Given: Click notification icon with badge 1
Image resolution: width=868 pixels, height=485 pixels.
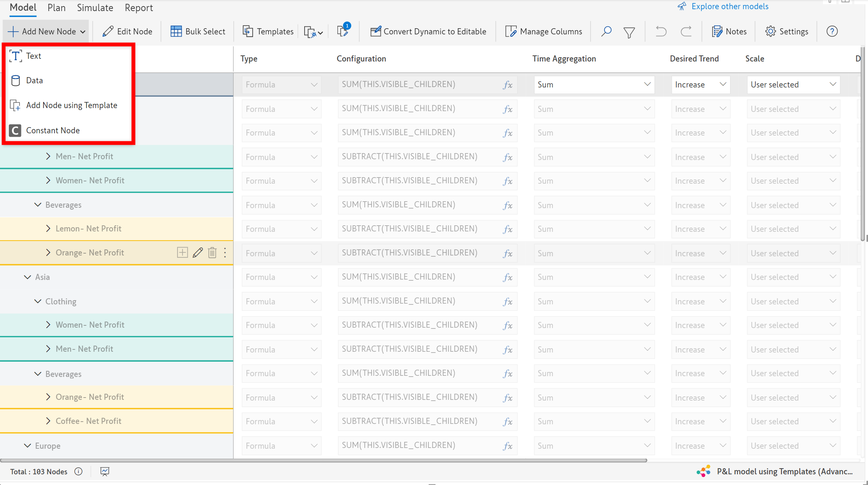Looking at the screenshot, I should click(x=343, y=31).
